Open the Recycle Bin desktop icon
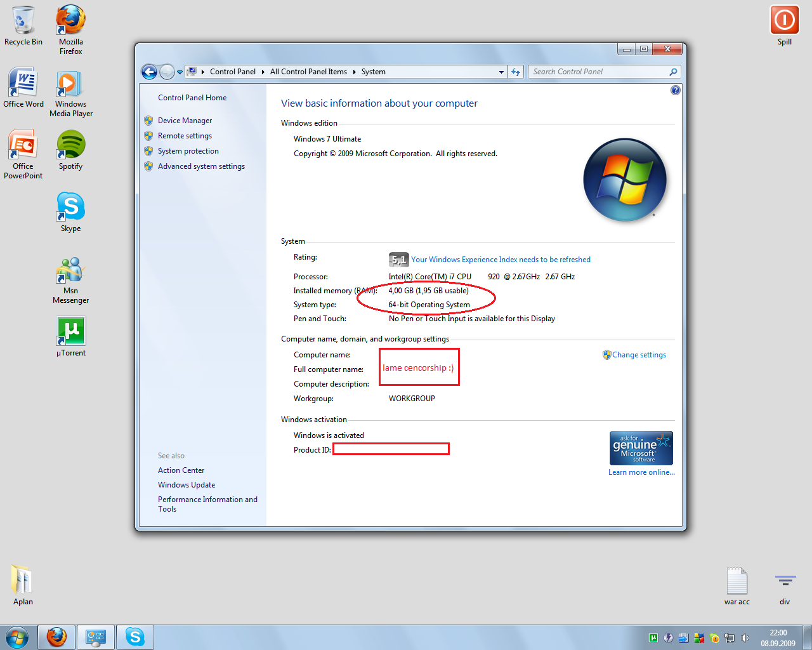The height and width of the screenshot is (650, 812). pyautogui.click(x=23, y=25)
